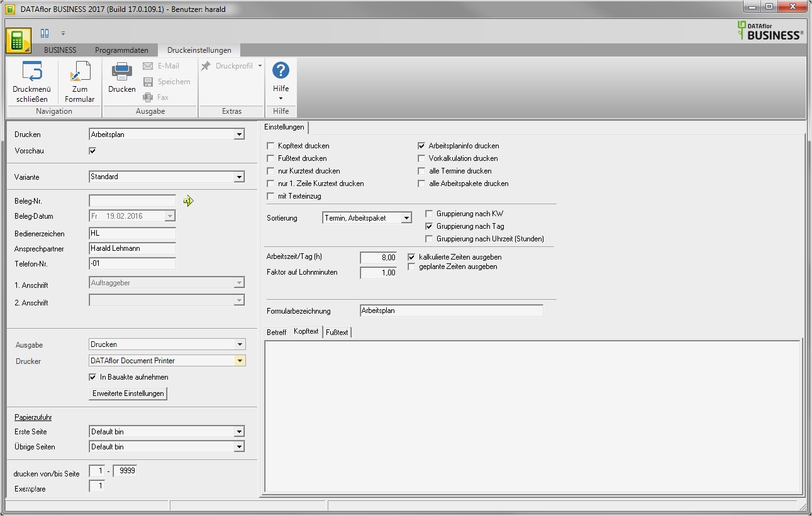Switch to the Fußtext text tab

pos(337,332)
